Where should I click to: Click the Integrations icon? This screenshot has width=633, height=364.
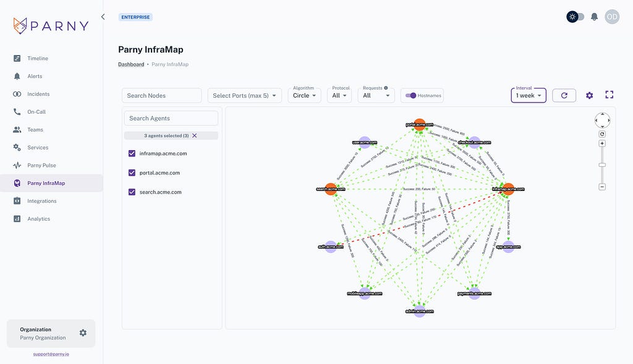coord(17,201)
